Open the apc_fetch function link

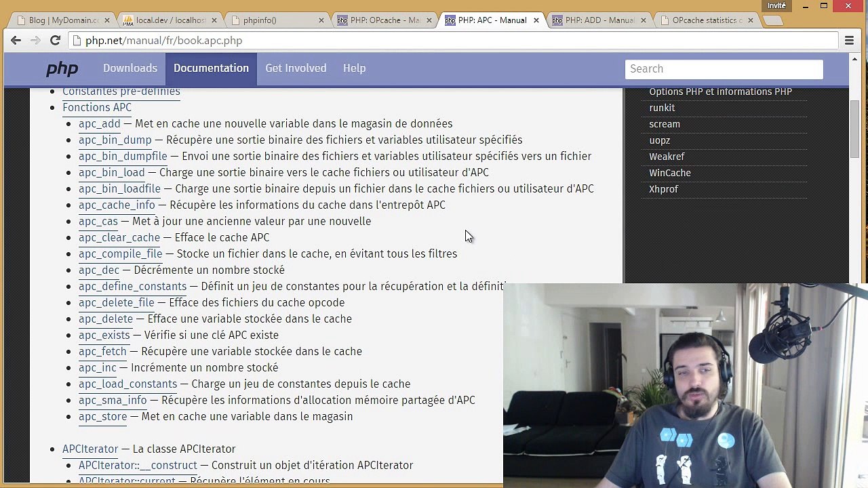click(x=102, y=352)
